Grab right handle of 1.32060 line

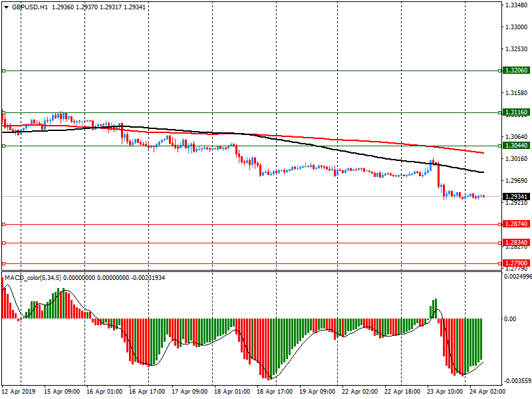pyautogui.click(x=500, y=71)
